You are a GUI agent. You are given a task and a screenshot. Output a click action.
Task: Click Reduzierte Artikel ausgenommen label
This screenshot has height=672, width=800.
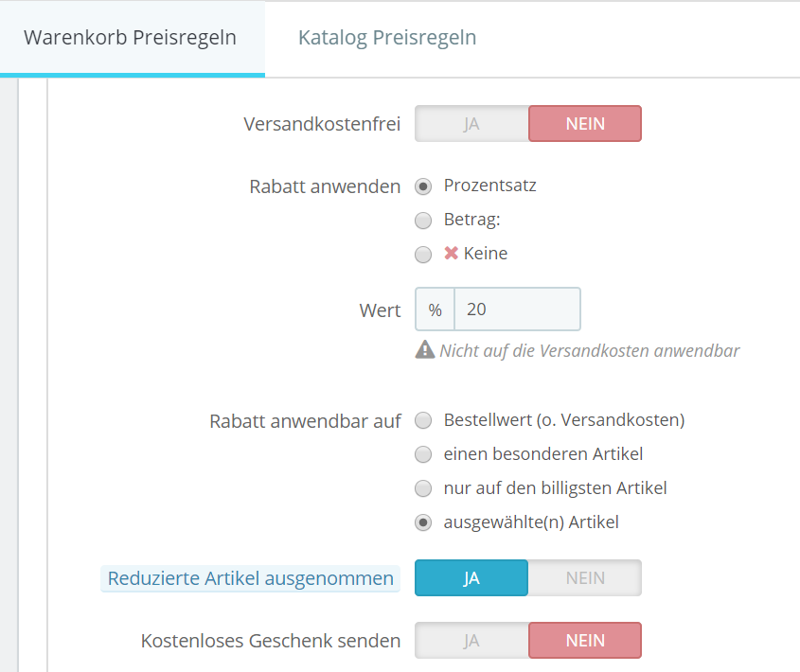coord(250,578)
